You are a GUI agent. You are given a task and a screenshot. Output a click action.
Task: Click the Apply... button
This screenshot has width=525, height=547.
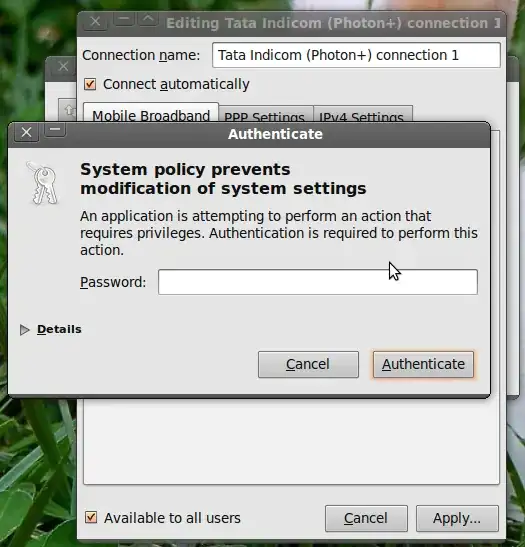point(457,518)
